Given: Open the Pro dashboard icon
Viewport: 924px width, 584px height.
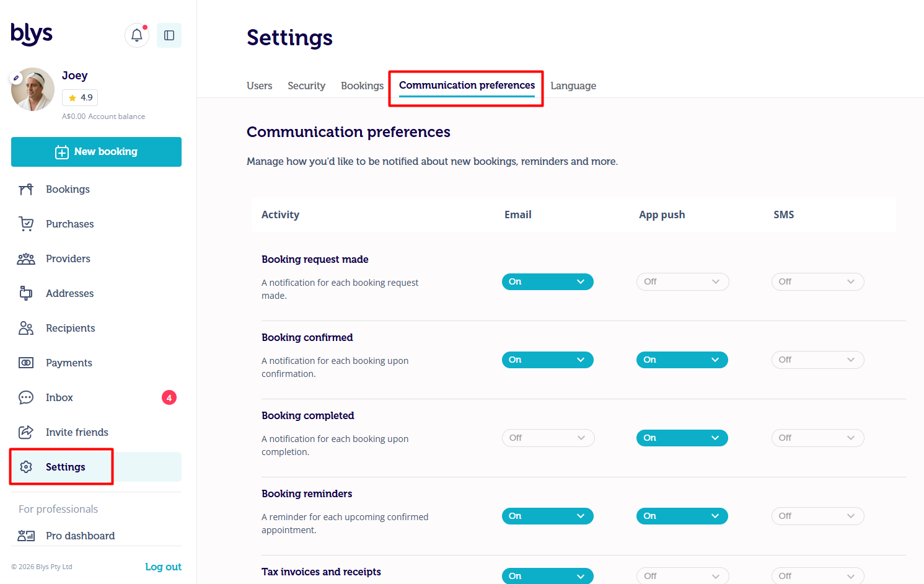Looking at the screenshot, I should [26, 536].
